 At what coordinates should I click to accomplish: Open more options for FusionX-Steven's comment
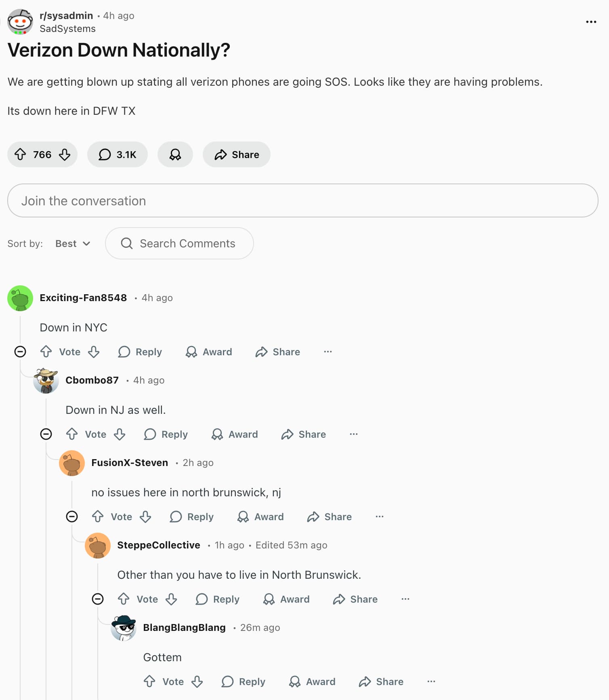coord(379,517)
